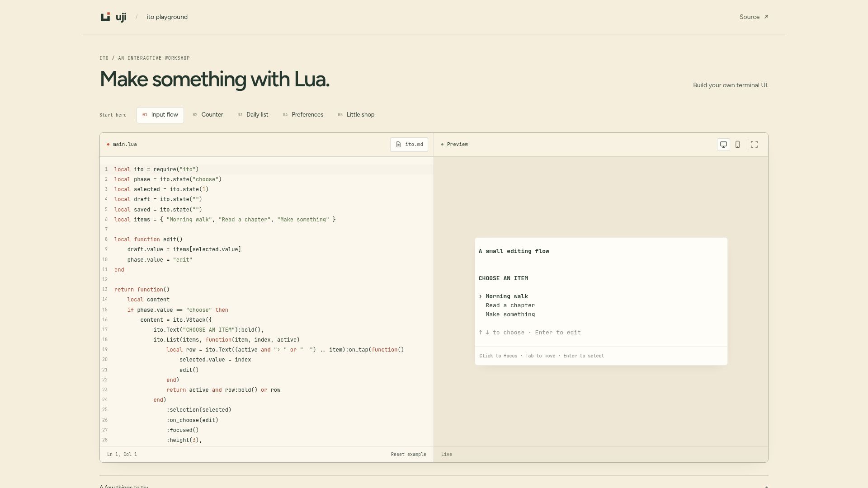868x488 pixels.
Task: Open the ito.md document button
Action: (409, 145)
